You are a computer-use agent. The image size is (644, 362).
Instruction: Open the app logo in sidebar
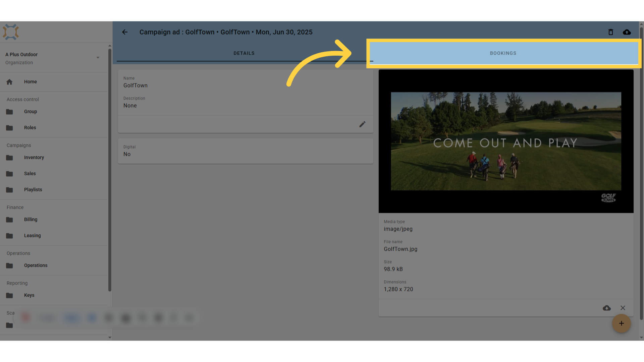[11, 32]
